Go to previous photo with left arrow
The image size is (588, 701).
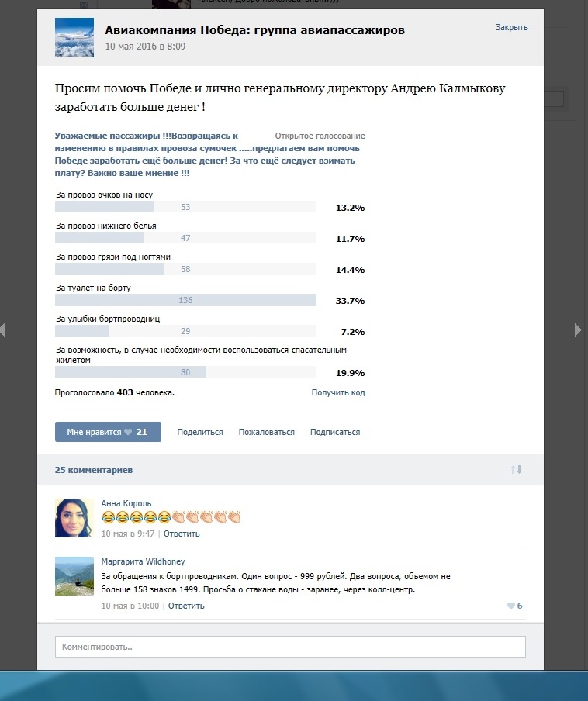click(x=3, y=330)
